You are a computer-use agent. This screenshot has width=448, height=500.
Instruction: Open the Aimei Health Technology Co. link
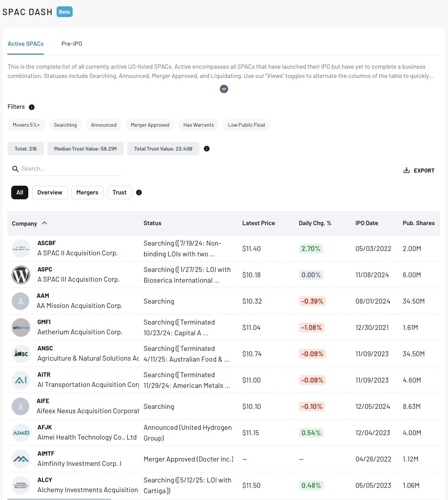87,438
